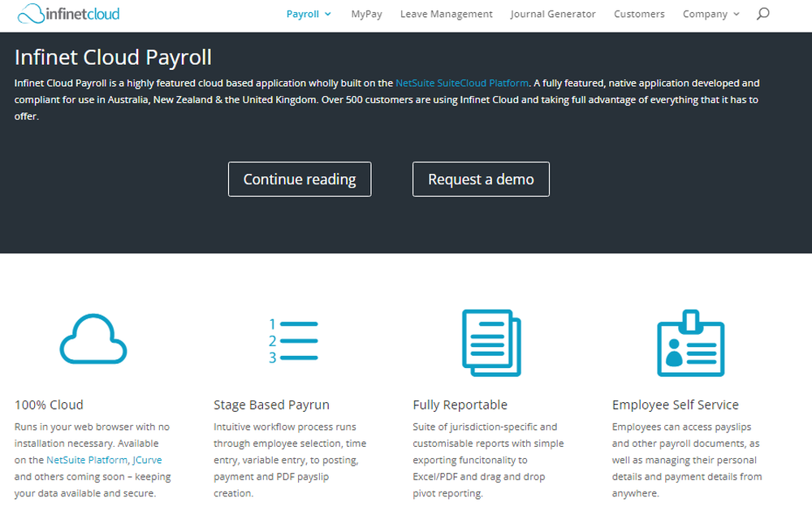Open the Leave Management page
The width and height of the screenshot is (812, 507).
(446, 14)
